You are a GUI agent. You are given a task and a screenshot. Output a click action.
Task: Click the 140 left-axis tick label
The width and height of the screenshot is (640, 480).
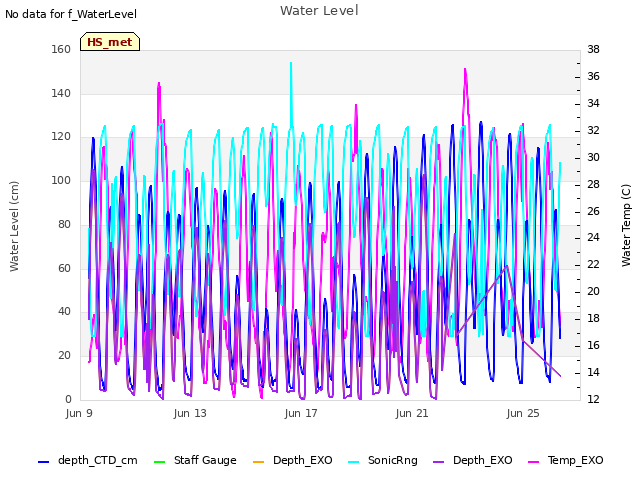[61, 93]
